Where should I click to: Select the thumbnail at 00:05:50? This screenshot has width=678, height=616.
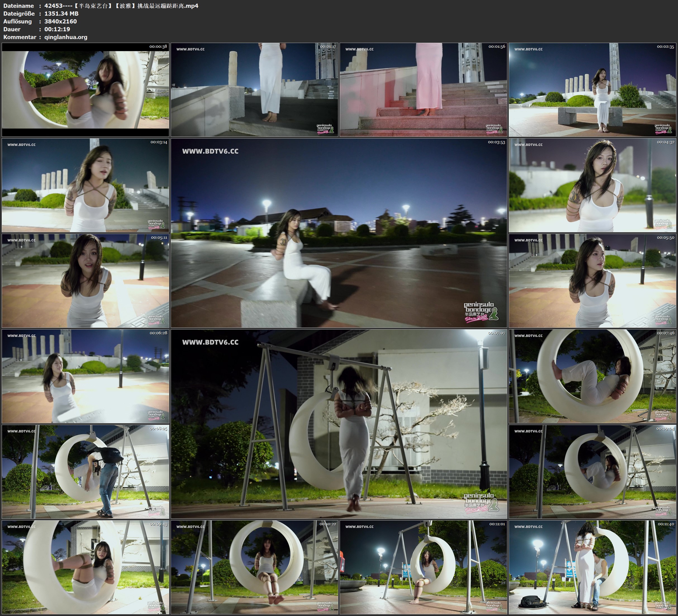[x=592, y=280]
